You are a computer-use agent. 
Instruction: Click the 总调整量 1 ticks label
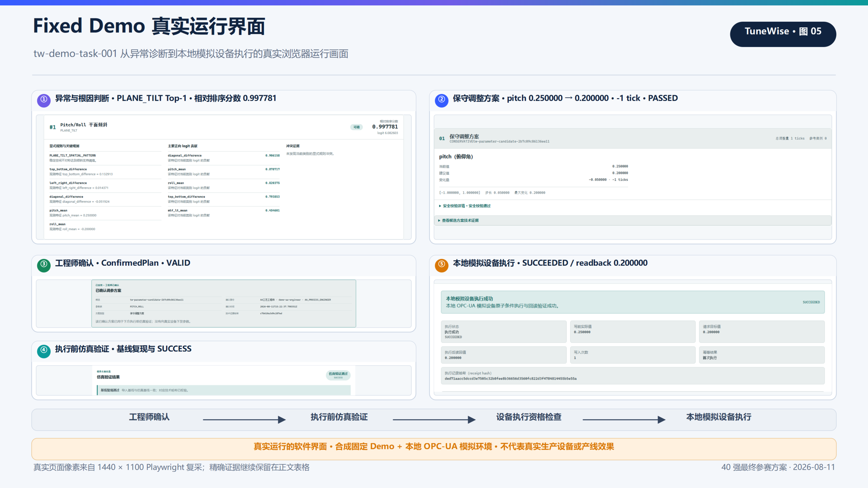[790, 138]
